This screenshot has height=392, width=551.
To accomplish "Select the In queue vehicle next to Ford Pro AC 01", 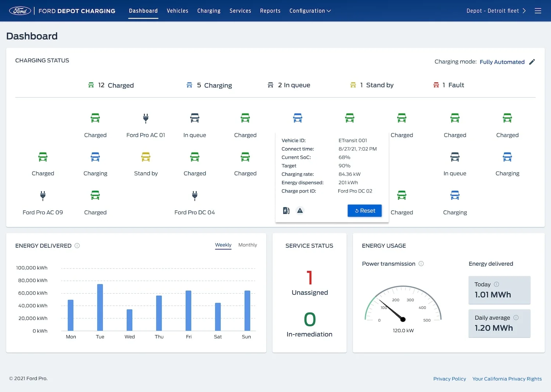I will [195, 118].
